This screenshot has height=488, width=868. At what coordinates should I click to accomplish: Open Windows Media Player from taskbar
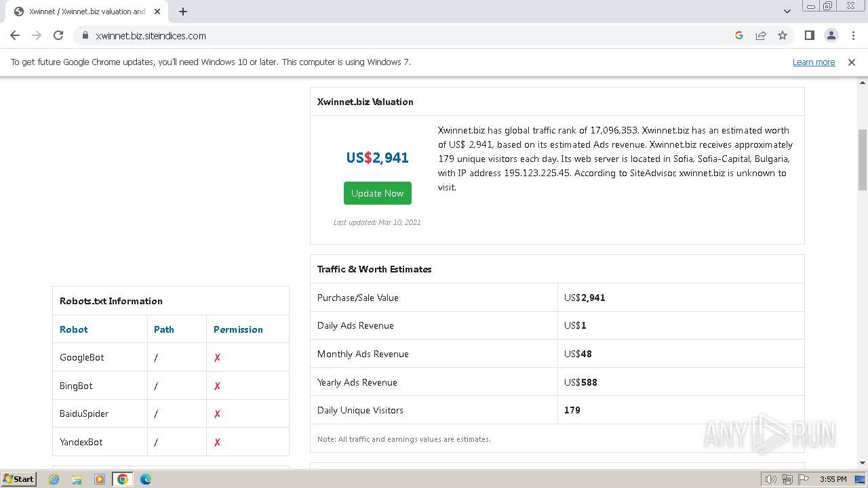click(100, 479)
